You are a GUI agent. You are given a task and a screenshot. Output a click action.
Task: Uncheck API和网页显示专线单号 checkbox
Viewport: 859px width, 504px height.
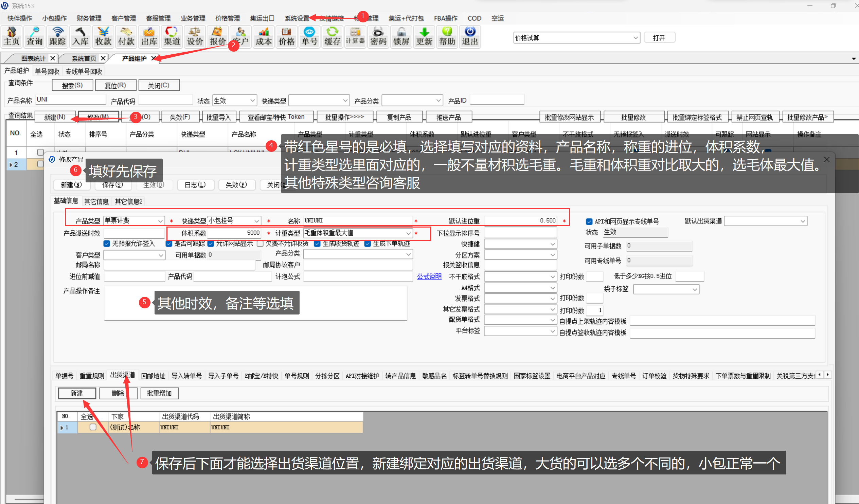point(589,221)
